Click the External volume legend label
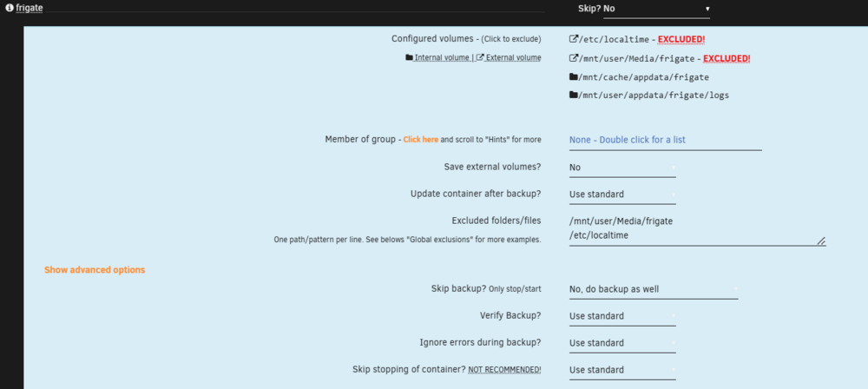The height and width of the screenshot is (389, 868). [513, 57]
